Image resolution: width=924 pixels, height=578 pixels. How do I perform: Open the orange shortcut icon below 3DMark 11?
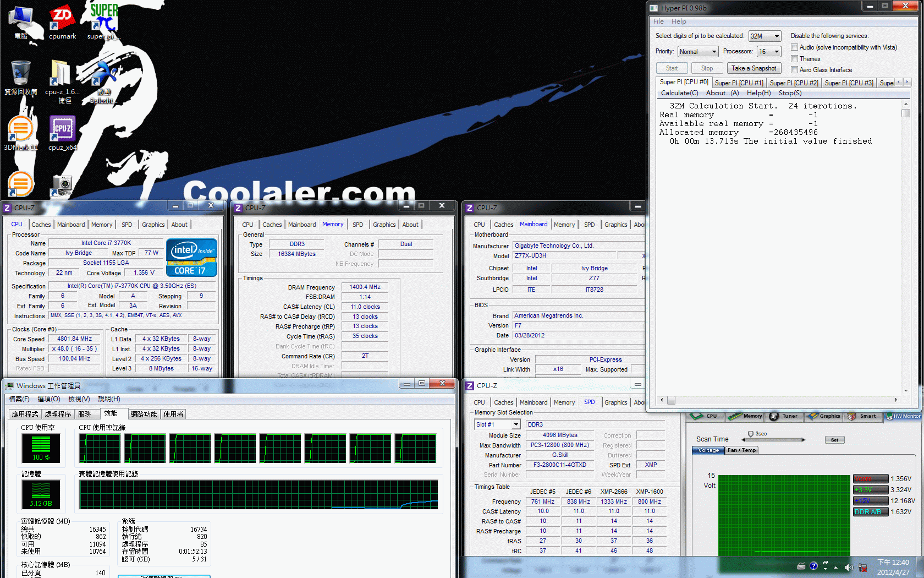click(21, 184)
